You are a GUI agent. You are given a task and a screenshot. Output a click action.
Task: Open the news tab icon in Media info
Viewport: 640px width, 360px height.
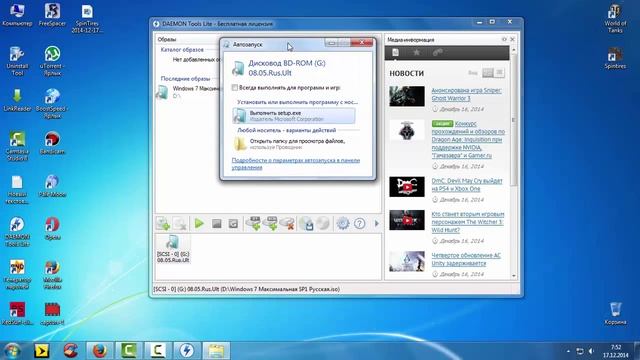point(395,53)
